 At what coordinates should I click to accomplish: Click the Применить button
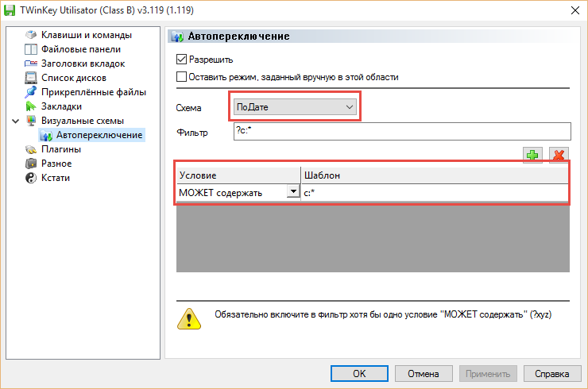488,374
